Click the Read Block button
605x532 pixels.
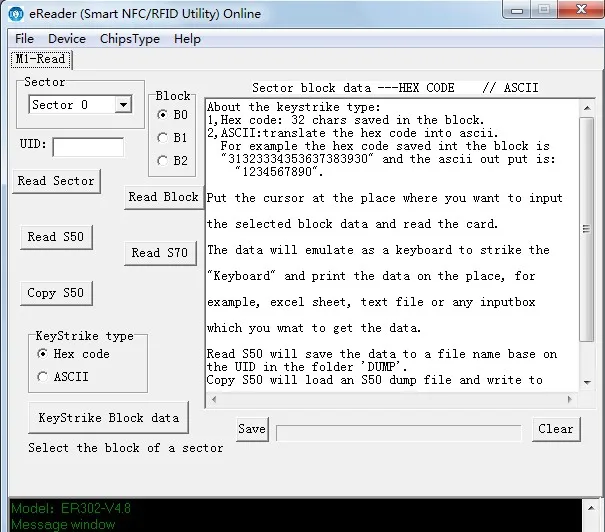[x=164, y=197]
